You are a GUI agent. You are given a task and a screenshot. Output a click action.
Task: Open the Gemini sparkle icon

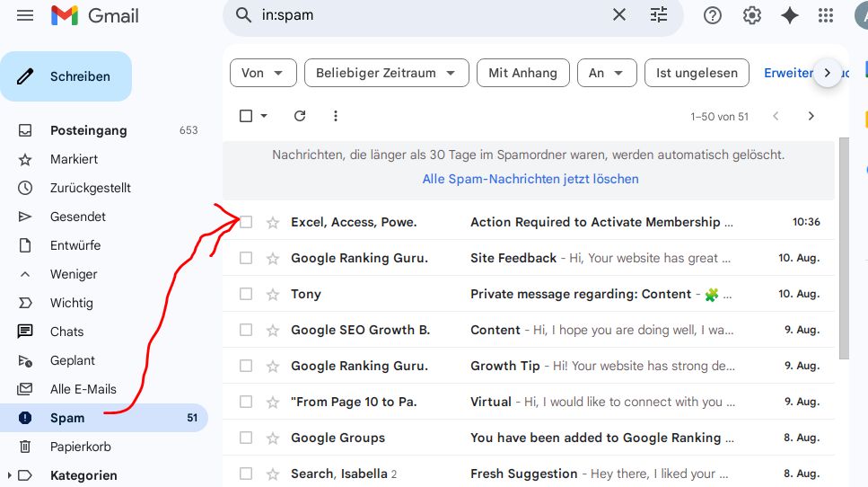pyautogui.click(x=789, y=15)
